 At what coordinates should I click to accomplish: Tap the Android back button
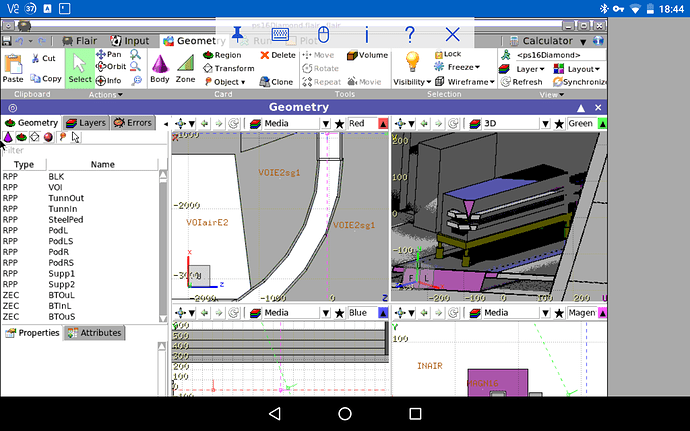(275, 413)
